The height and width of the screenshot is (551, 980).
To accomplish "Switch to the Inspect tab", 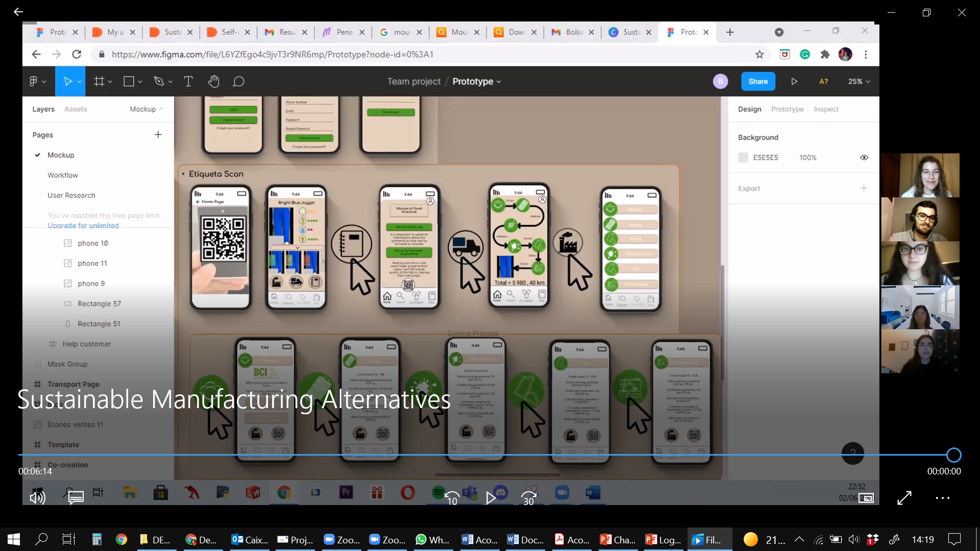I will click(x=826, y=109).
